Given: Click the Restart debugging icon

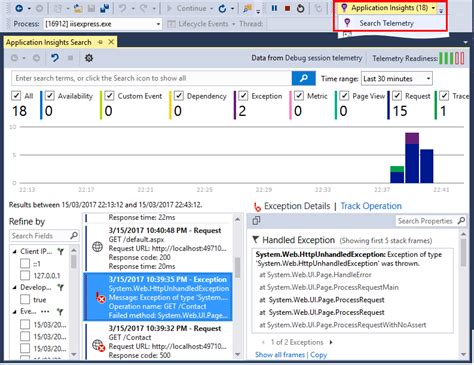Looking at the screenshot, I should (x=300, y=8).
